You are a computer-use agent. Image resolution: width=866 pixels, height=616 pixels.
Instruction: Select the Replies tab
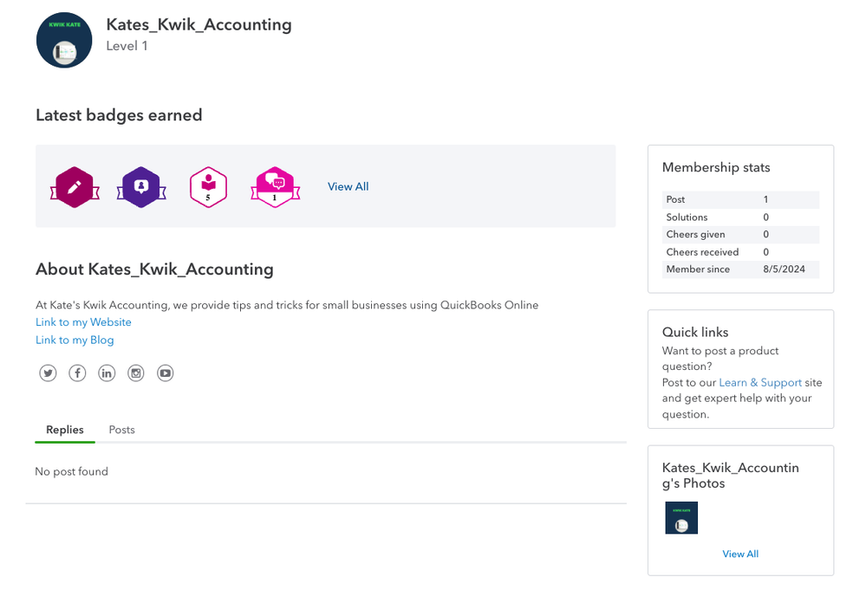coord(65,430)
